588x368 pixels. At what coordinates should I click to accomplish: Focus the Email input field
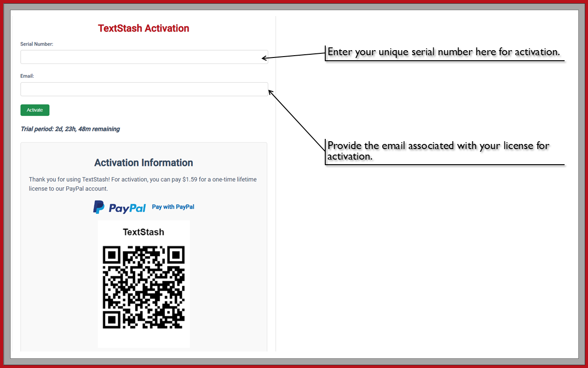(x=144, y=89)
